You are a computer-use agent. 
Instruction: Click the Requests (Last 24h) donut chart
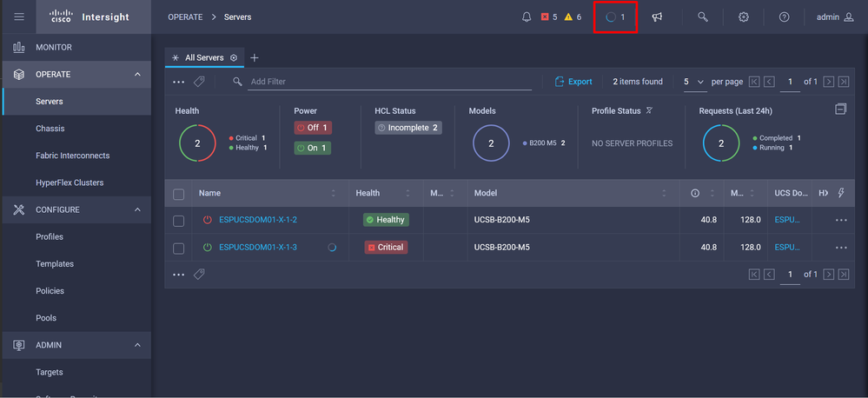(x=721, y=143)
